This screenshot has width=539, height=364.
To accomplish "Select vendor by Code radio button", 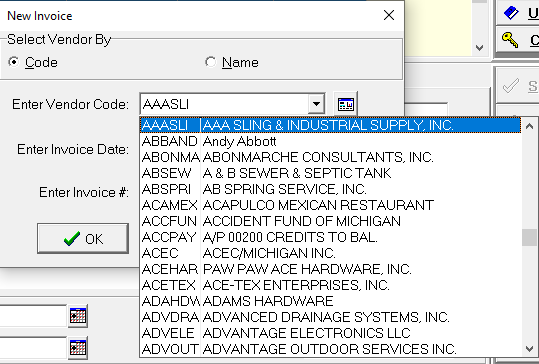I will tap(14, 62).
